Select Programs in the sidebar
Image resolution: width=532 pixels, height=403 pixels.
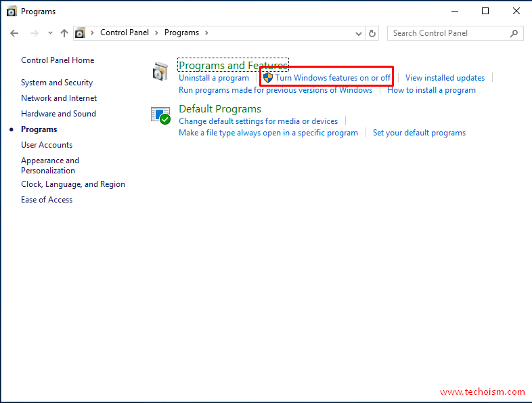point(39,129)
